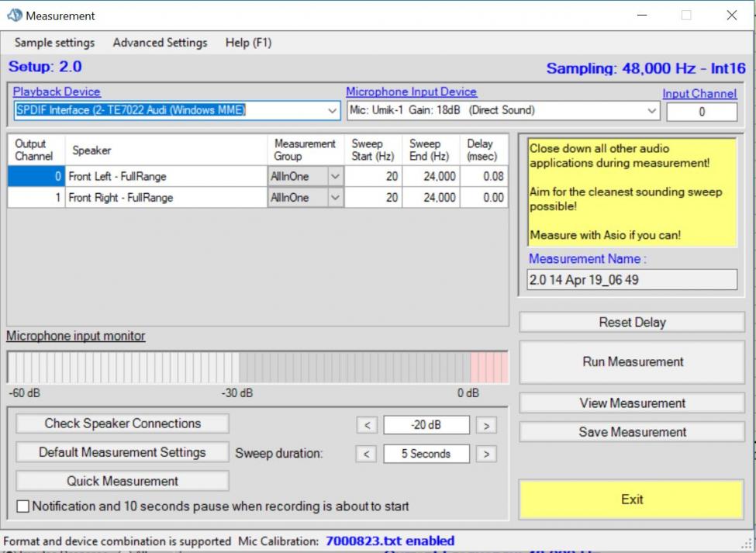This screenshot has width=756, height=553.
Task: Click the Output Channel column header
Action: click(36, 150)
